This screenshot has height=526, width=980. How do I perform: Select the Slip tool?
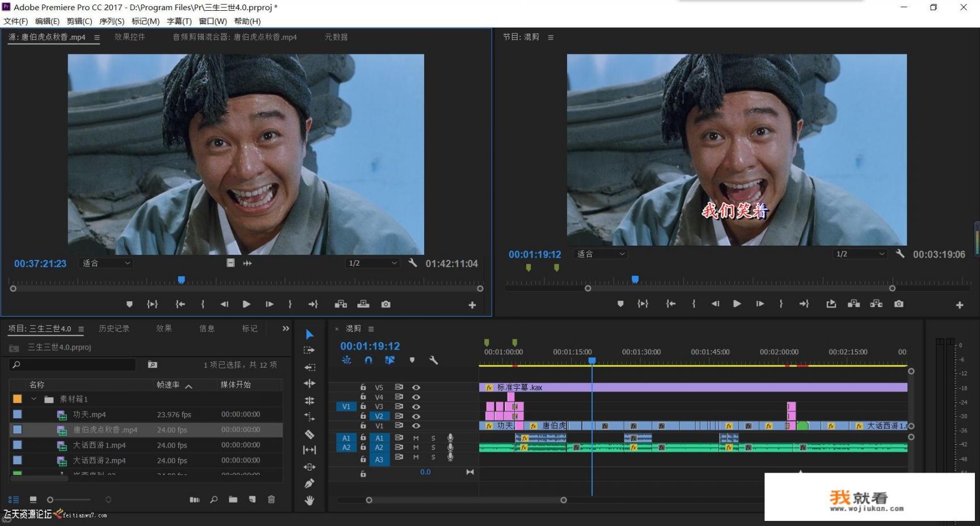[309, 450]
